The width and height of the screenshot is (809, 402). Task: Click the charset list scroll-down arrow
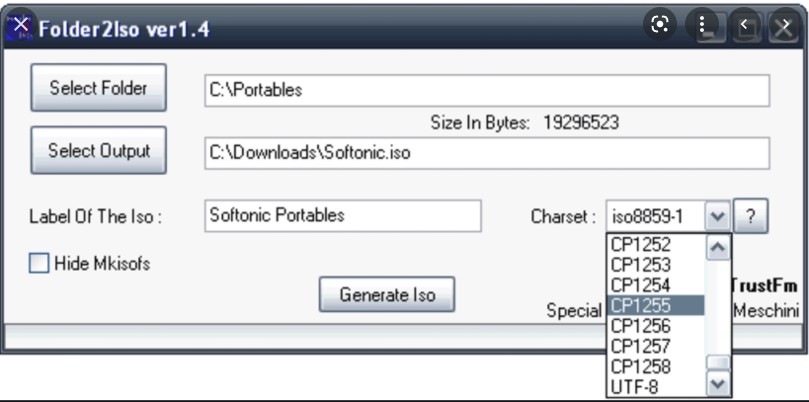(718, 383)
